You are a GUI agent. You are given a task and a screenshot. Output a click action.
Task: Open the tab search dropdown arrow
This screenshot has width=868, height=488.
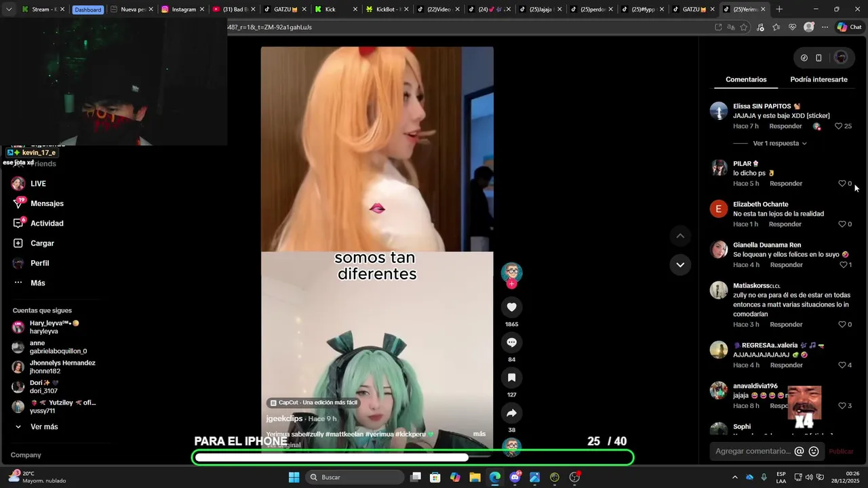[8, 9]
